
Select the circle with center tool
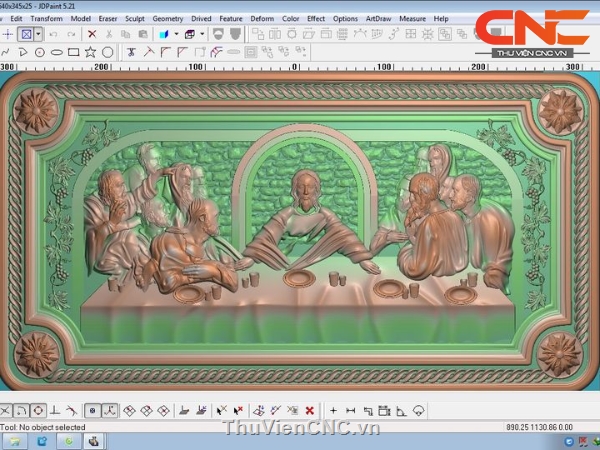click(40, 52)
